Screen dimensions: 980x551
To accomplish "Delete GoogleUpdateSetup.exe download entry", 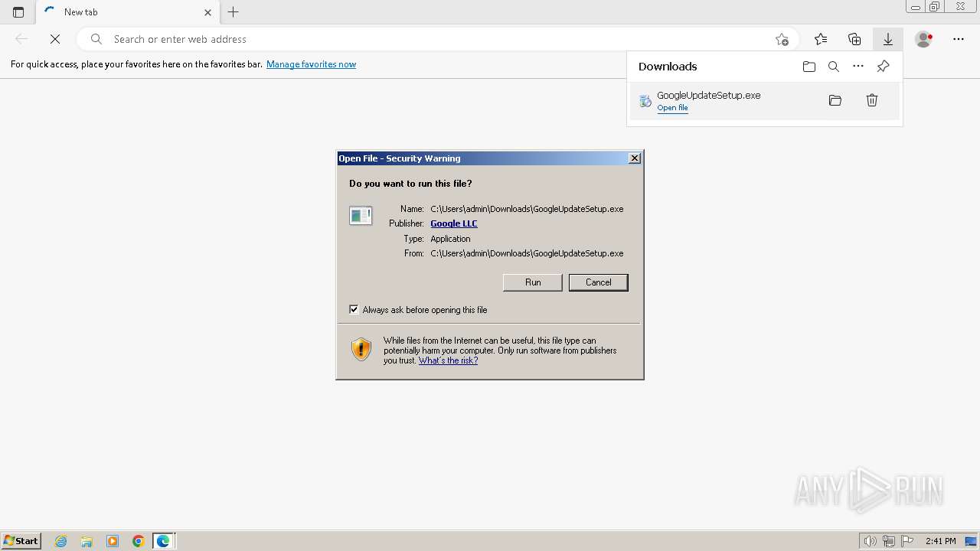I will [x=872, y=100].
